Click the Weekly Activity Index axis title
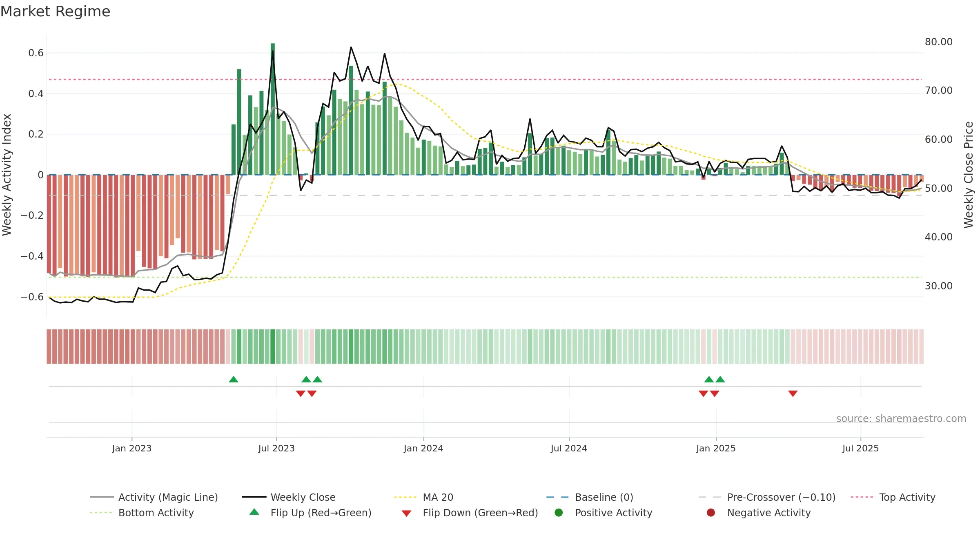Screen dimensions: 980x551 (x=7, y=175)
